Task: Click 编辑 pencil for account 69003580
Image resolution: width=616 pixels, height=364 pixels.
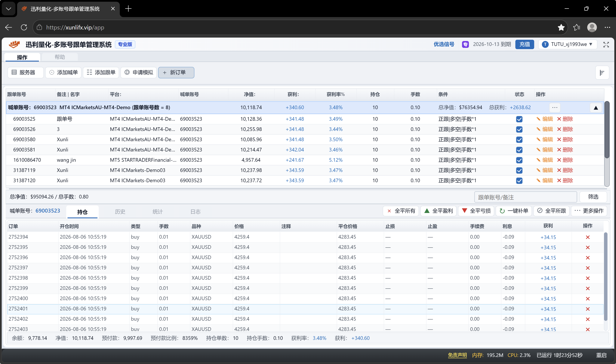Action: pos(545,139)
